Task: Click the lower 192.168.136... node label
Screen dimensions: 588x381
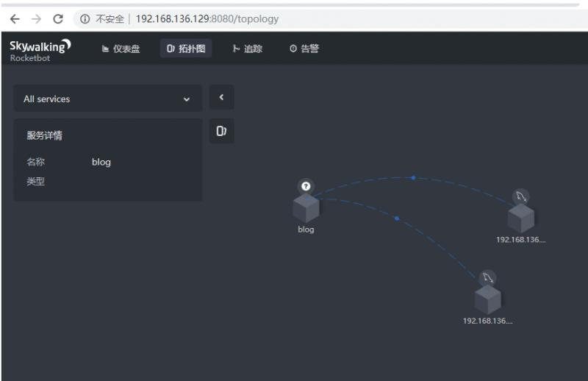Action: pos(487,321)
